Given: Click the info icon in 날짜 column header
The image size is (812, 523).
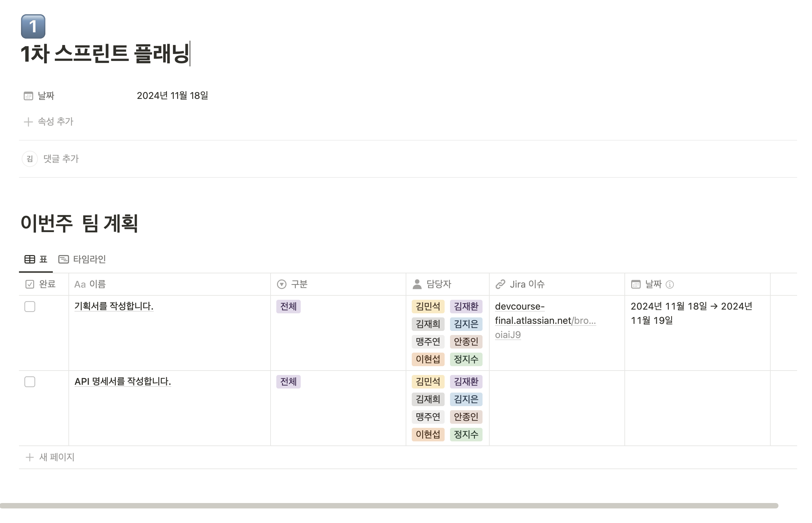Looking at the screenshot, I should point(669,285).
